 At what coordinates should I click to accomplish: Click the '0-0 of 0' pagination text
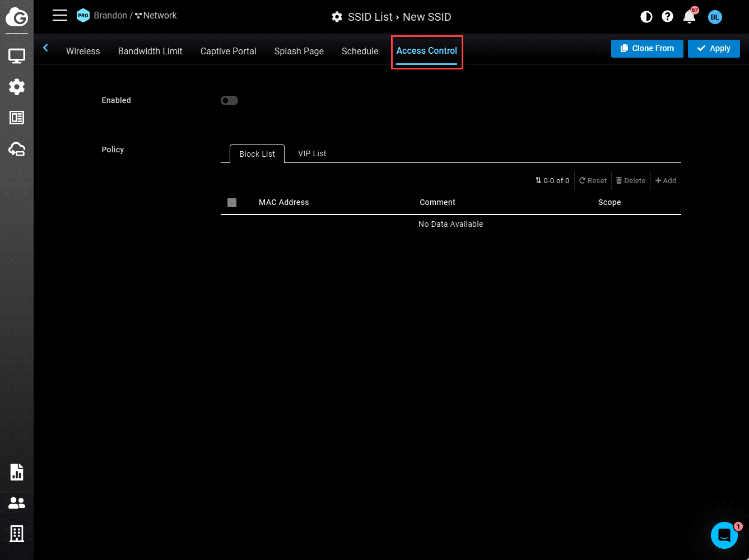[556, 180]
